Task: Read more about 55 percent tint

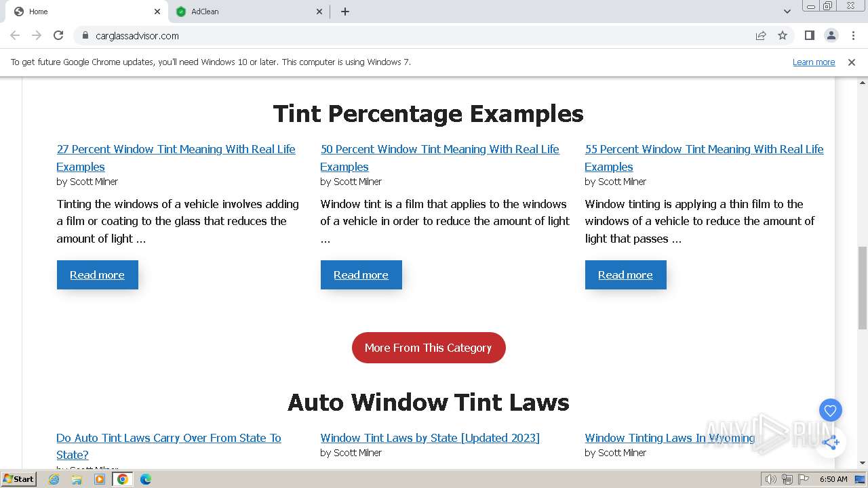Action: [x=625, y=274]
